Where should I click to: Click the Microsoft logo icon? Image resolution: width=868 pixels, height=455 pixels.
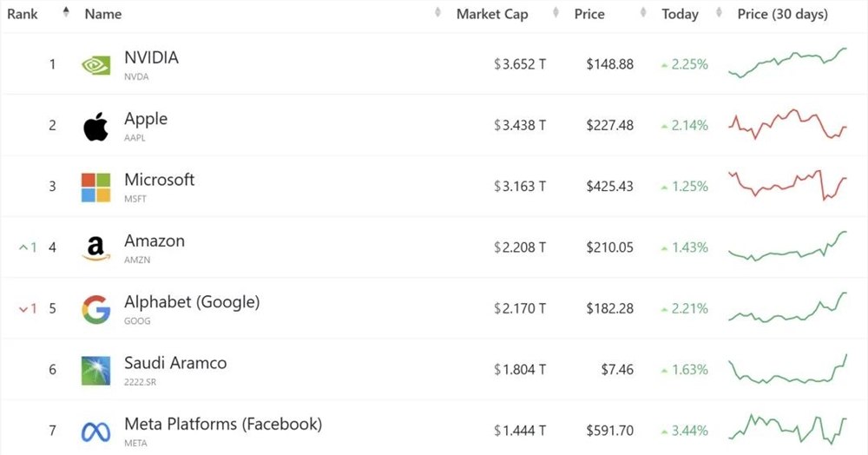(x=95, y=187)
